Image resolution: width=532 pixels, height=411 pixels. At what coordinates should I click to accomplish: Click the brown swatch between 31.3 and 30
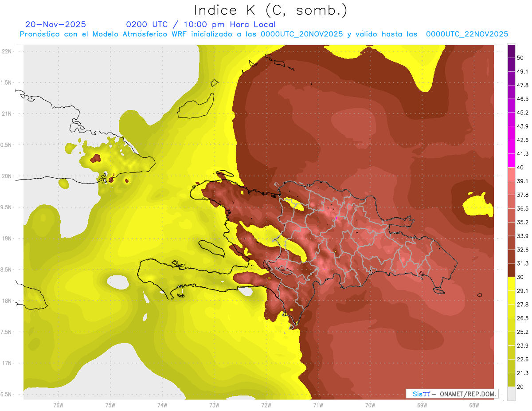(511, 270)
